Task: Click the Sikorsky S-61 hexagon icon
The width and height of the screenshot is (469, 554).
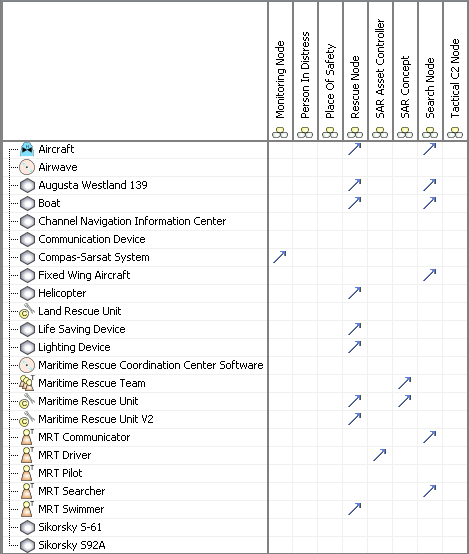Action: [27, 527]
